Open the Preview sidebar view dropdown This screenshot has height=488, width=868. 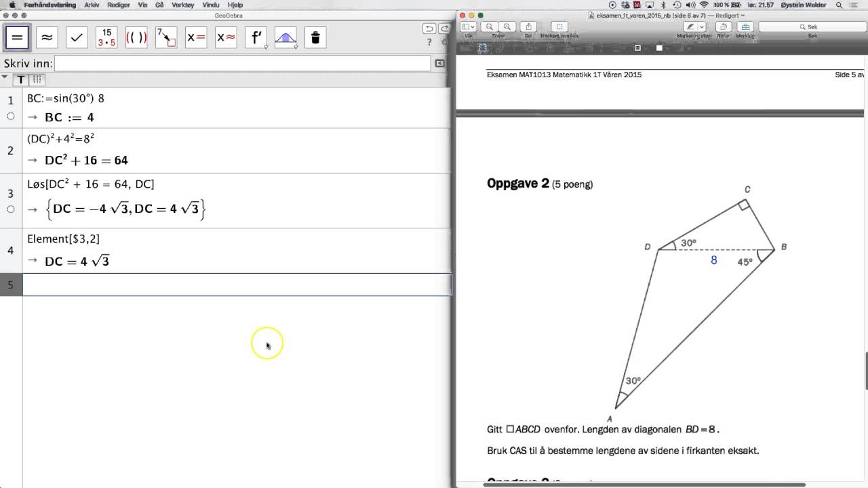tap(469, 26)
